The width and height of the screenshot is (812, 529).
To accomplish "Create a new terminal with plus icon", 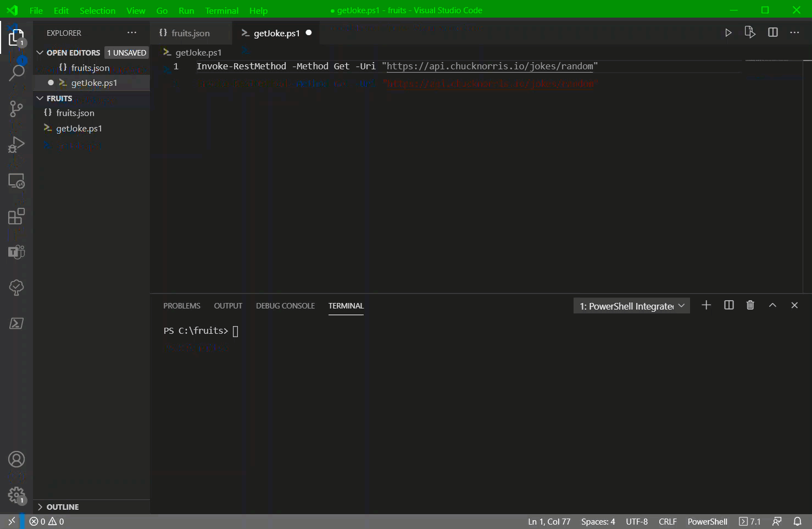I will 707,305.
